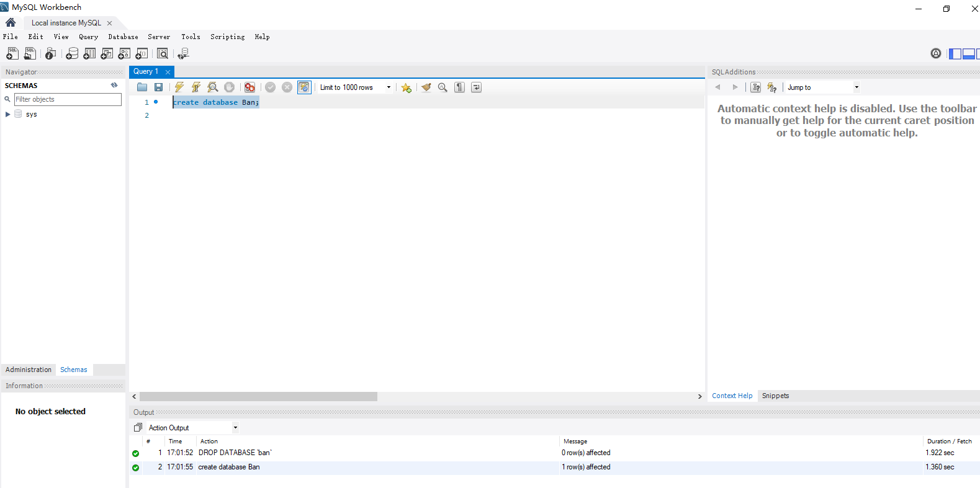This screenshot has width=980, height=488.
Task: Get context help for caret position
Action: pos(755,87)
